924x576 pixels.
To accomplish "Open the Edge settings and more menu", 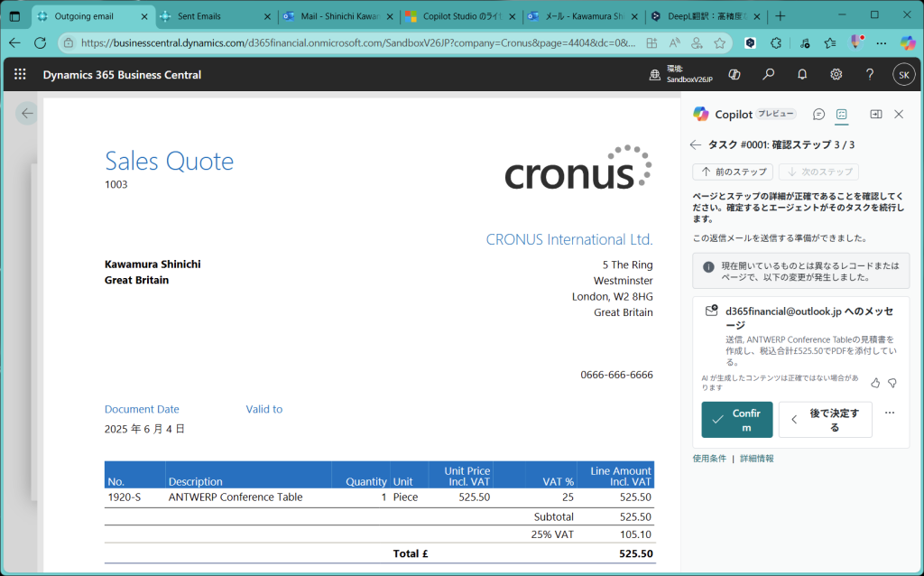I will pos(881,43).
